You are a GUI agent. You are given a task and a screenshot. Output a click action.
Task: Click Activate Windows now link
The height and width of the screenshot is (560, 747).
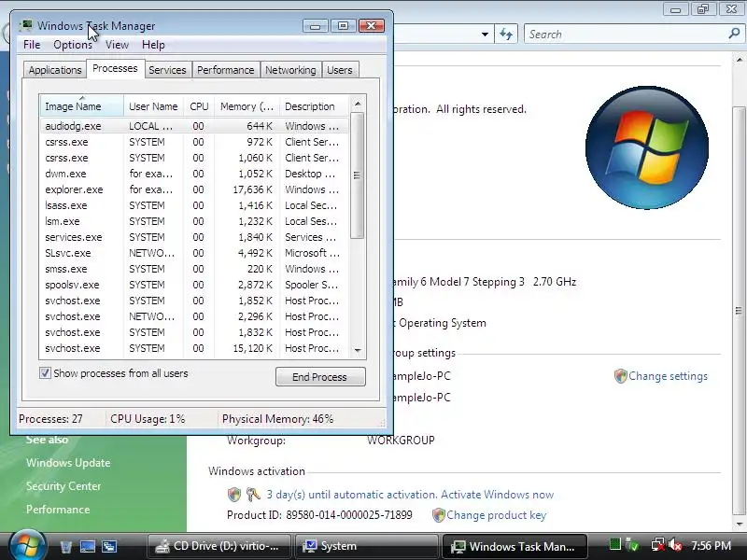[497, 495]
